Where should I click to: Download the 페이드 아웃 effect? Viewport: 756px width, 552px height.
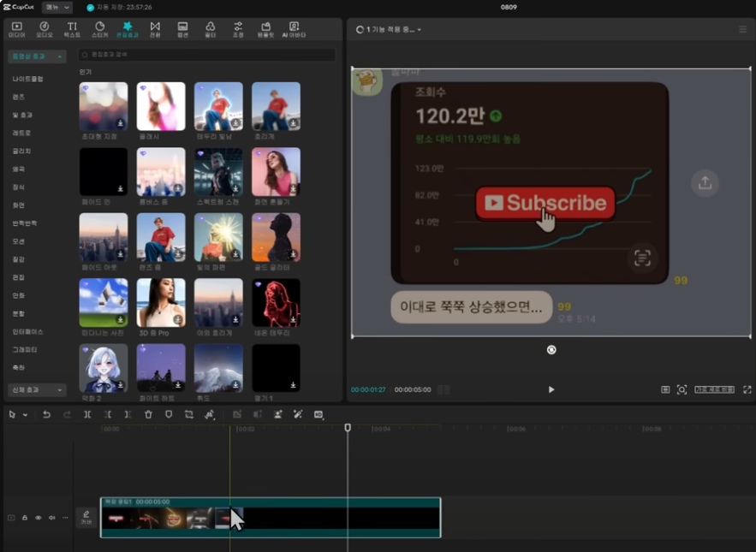(121, 254)
